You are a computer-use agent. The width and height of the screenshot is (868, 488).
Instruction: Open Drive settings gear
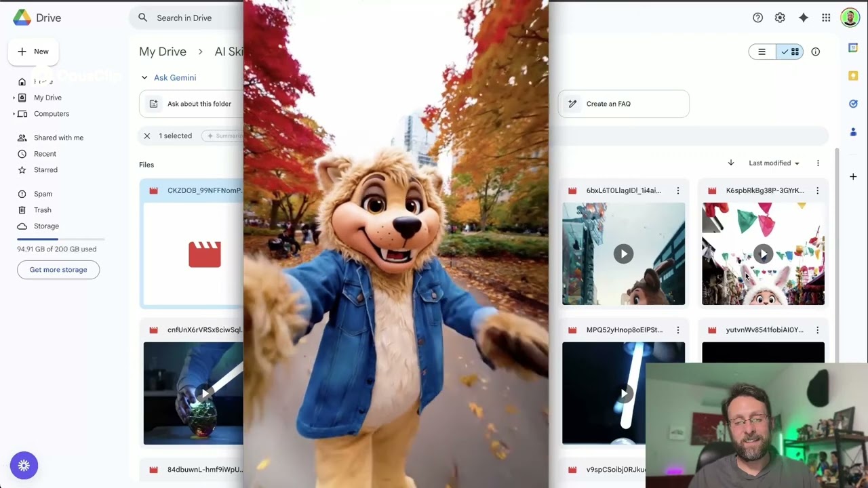pyautogui.click(x=780, y=18)
